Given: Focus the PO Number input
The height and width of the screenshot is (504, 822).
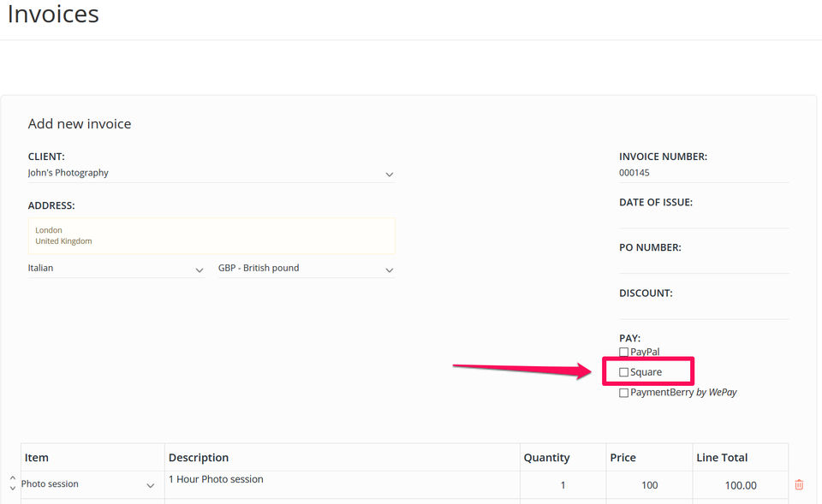Looking at the screenshot, I should [x=703, y=264].
